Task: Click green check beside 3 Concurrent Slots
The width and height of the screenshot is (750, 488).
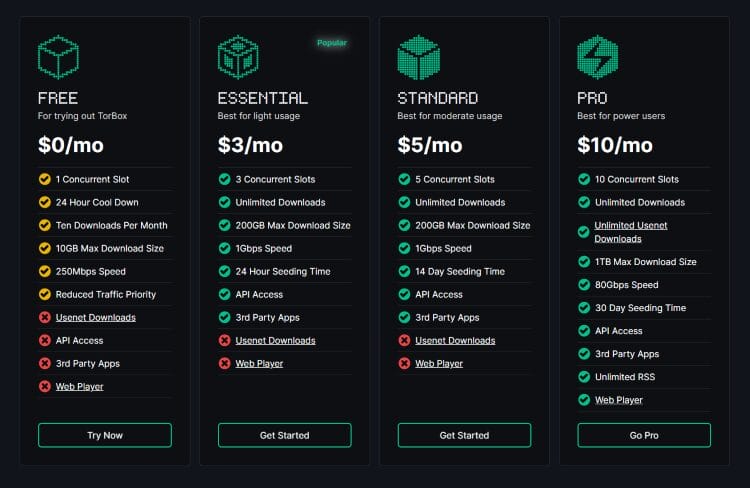Action: tap(224, 179)
